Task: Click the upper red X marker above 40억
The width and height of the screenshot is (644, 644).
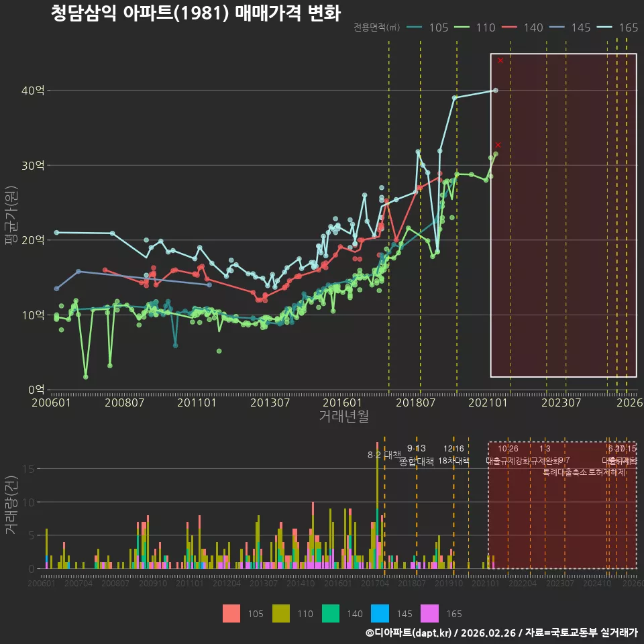Action: pos(500,60)
